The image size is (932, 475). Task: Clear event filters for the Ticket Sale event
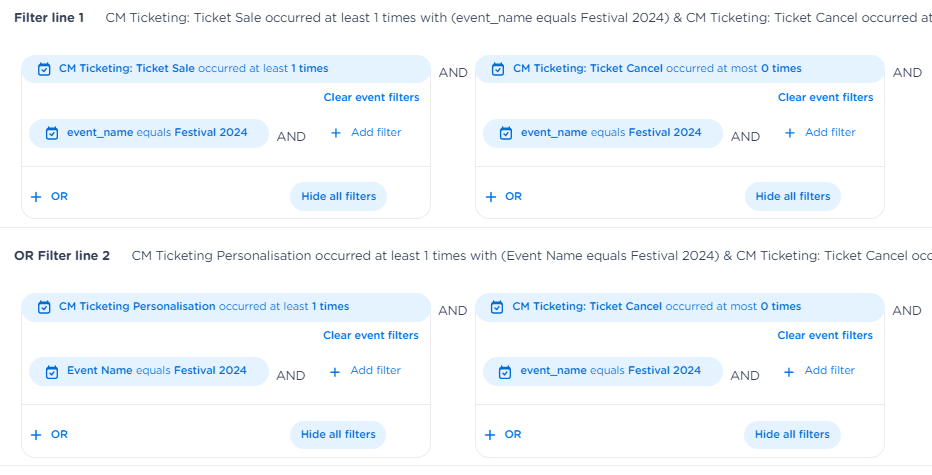(x=371, y=97)
